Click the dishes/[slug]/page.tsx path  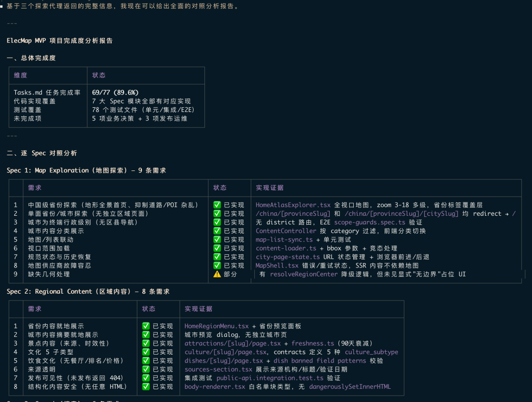point(224,361)
